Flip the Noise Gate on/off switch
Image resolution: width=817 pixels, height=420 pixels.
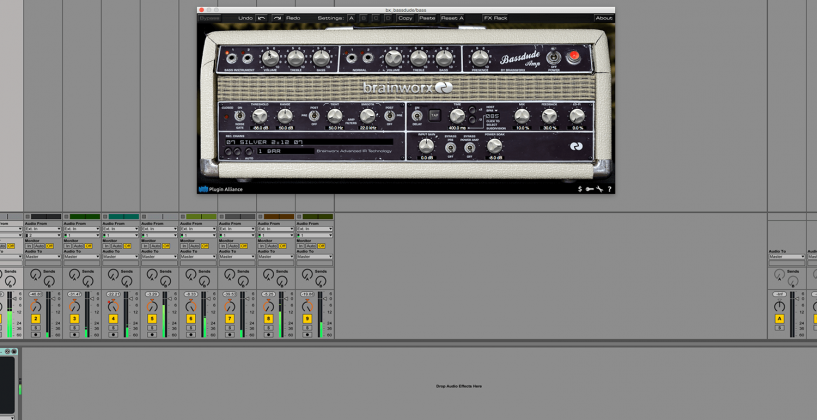240,116
